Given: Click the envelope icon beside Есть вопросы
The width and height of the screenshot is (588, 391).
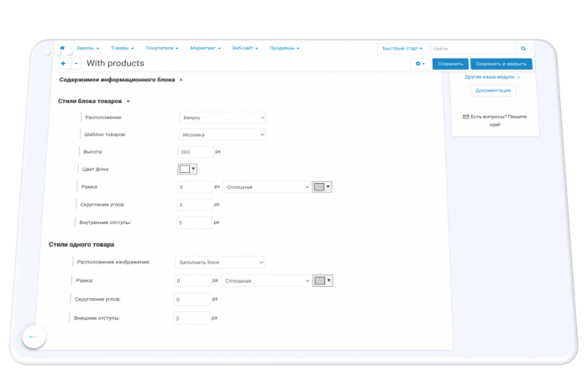Looking at the screenshot, I should (465, 117).
